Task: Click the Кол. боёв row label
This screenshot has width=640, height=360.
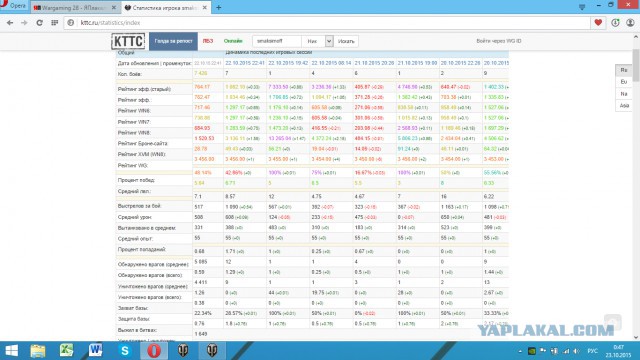Action: click(130, 74)
